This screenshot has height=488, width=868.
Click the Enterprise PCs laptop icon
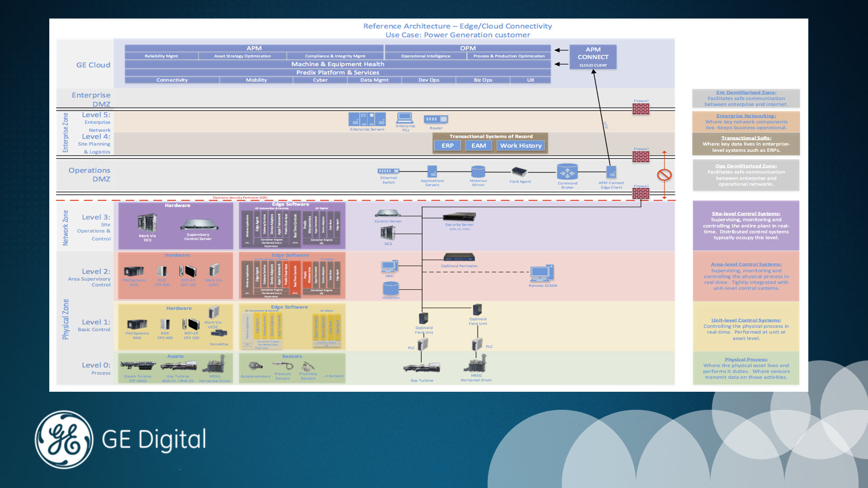(x=405, y=117)
